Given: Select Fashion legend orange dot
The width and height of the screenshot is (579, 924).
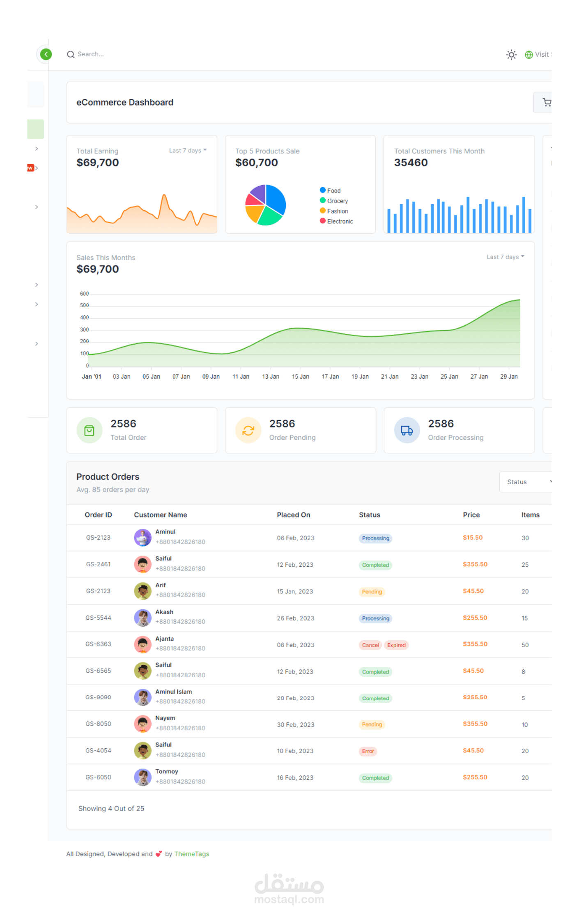Looking at the screenshot, I should pyautogui.click(x=323, y=211).
